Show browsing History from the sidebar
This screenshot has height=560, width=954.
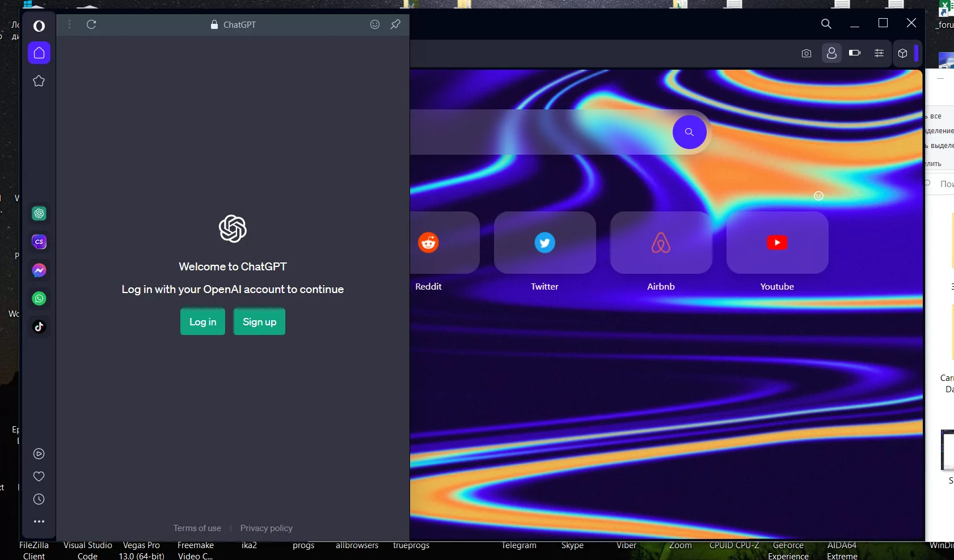(39, 499)
